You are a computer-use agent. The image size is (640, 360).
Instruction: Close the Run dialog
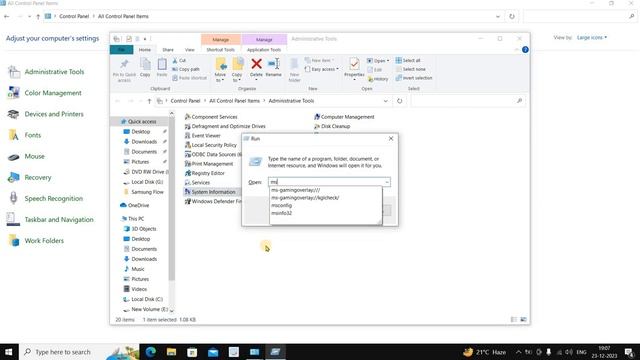(x=391, y=139)
